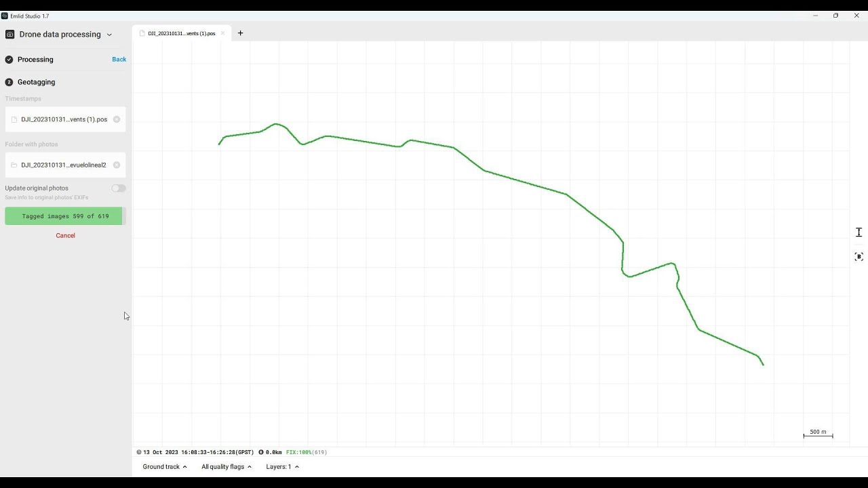The image size is (868, 488).
Task: Open the Drone data processing dropdown
Action: pos(65,35)
